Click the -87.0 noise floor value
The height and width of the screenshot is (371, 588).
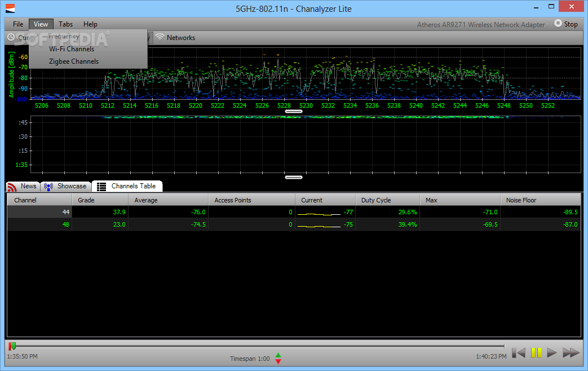click(x=571, y=224)
